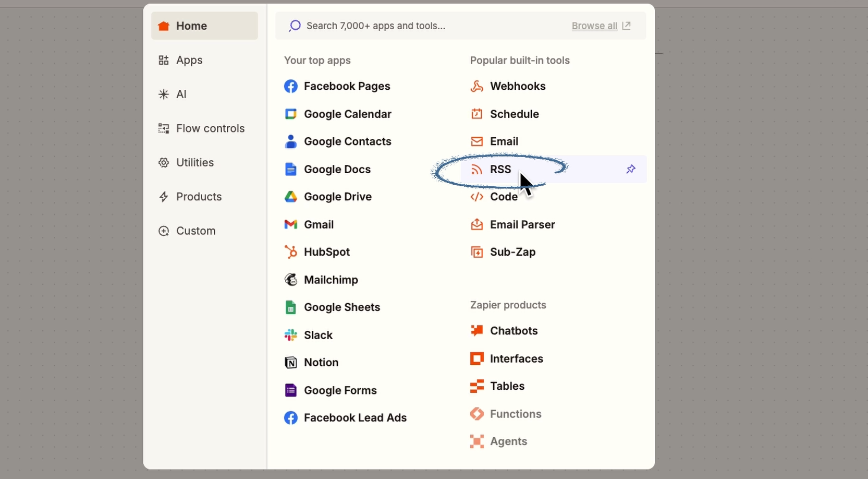
Task: Click the search magnifier icon
Action: (295, 26)
